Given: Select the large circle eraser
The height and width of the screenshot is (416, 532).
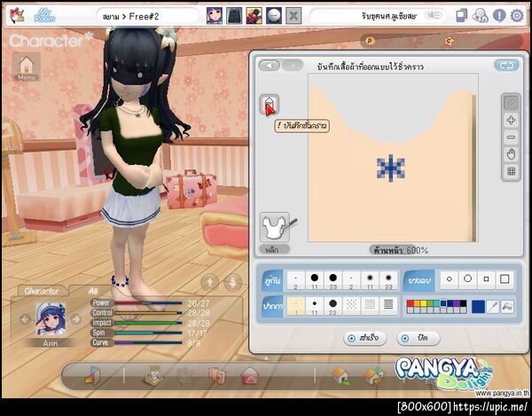Looking at the screenshot, I should point(467,279).
